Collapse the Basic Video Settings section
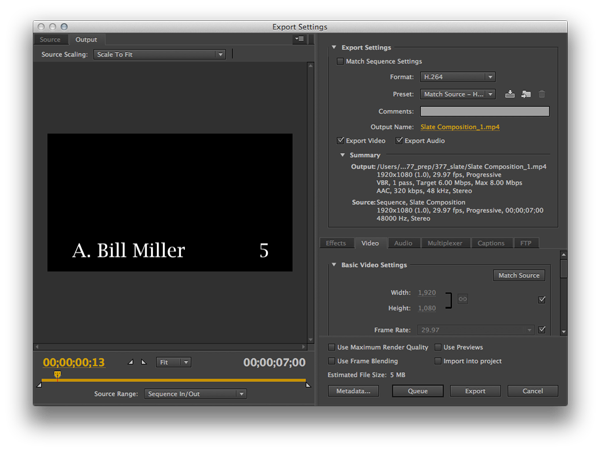Image resolution: width=600 pixels, height=451 pixels. coord(334,265)
